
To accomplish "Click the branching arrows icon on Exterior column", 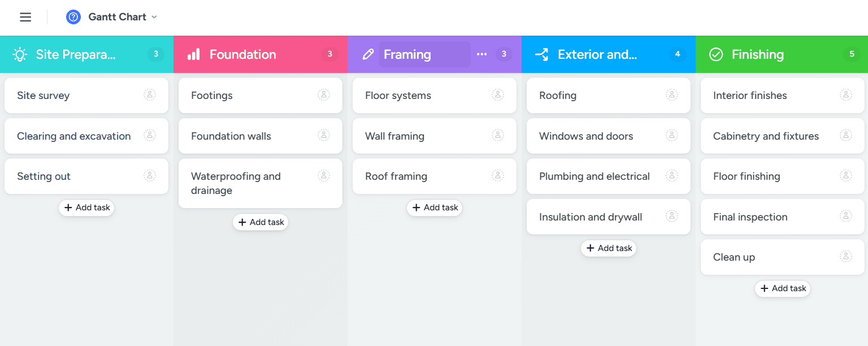I will click(x=541, y=54).
